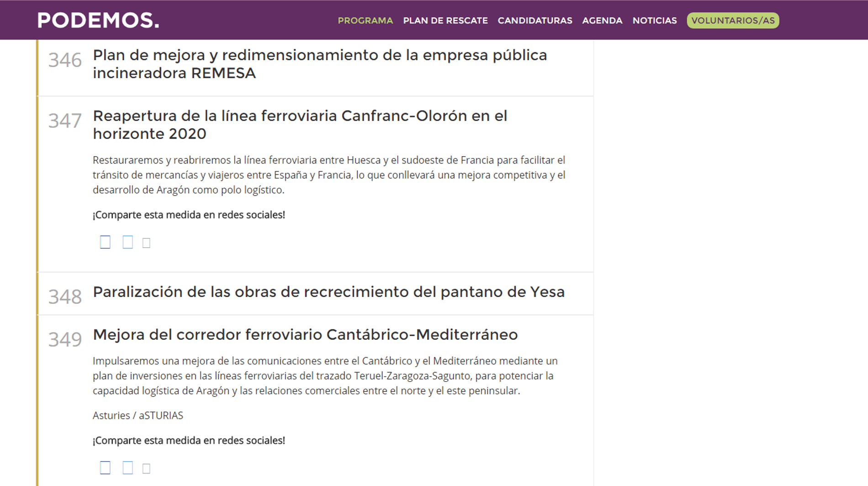Navigate to the Agenda page
The height and width of the screenshot is (486, 868).
click(x=602, y=21)
